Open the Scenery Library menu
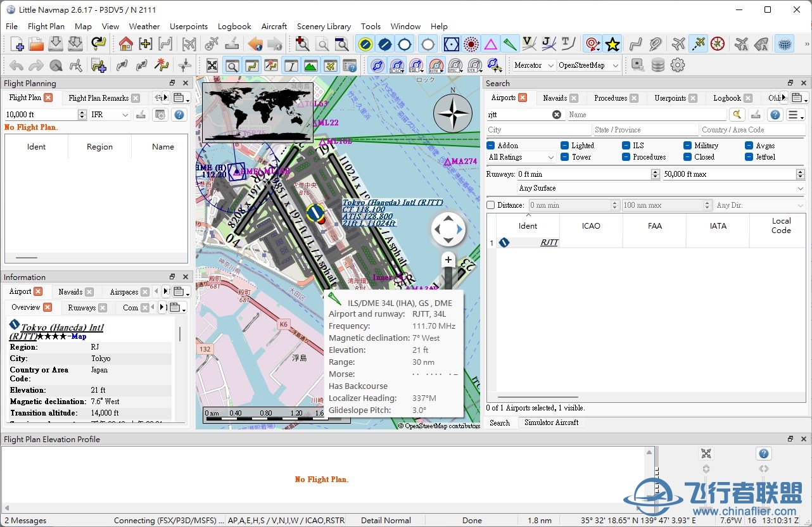The width and height of the screenshot is (812, 527). coord(324,27)
